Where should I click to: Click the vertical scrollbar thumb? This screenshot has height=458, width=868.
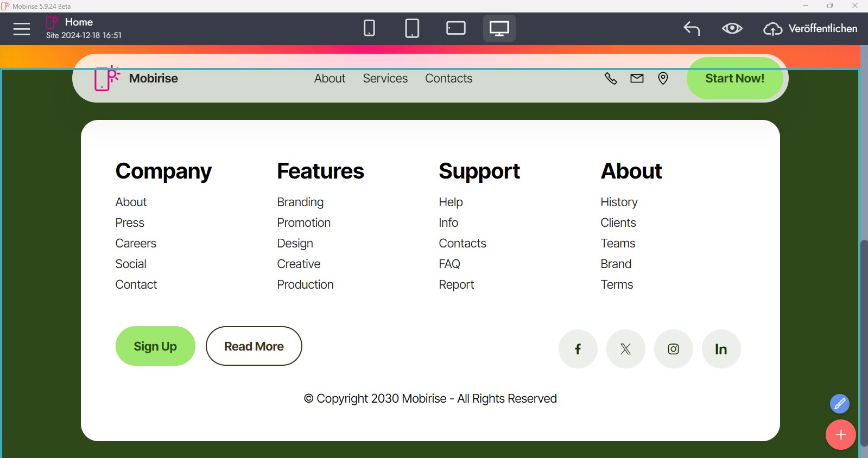click(x=864, y=342)
